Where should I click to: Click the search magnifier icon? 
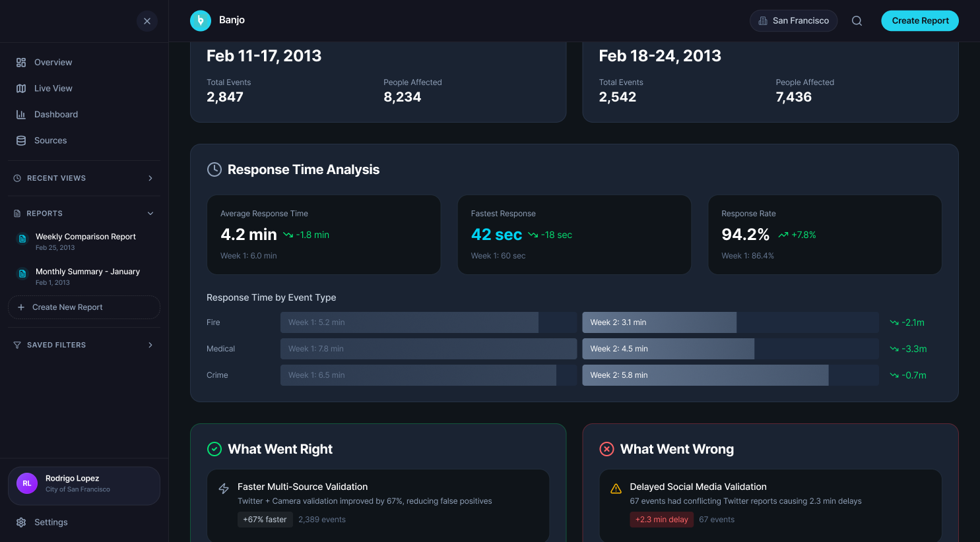coord(857,20)
